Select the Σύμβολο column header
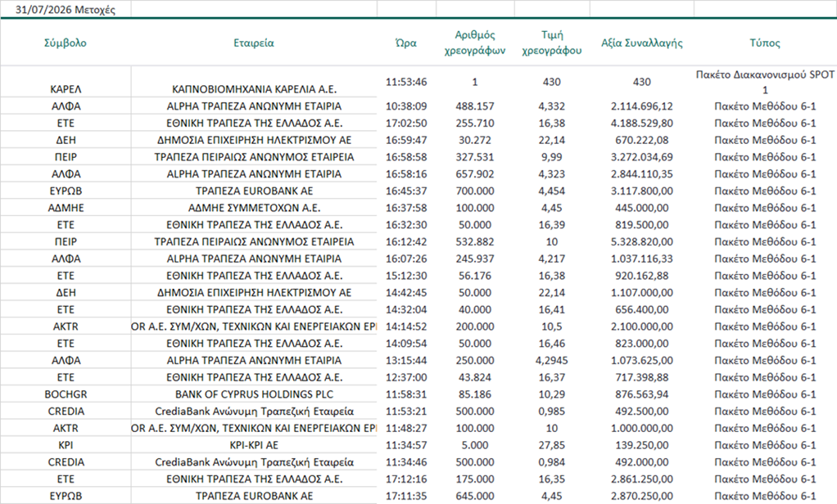837x504 pixels. [x=66, y=43]
